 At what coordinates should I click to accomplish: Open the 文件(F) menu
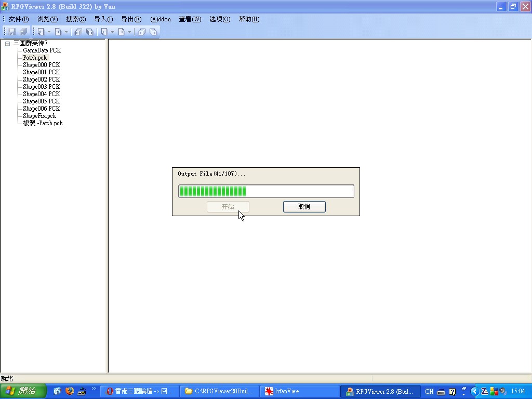pos(19,19)
